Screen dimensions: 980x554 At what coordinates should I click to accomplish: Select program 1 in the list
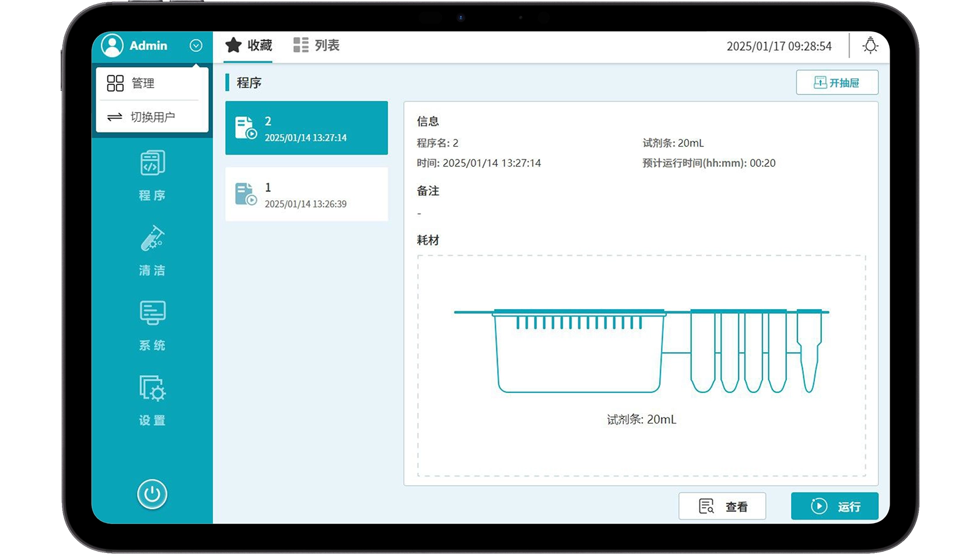point(306,194)
